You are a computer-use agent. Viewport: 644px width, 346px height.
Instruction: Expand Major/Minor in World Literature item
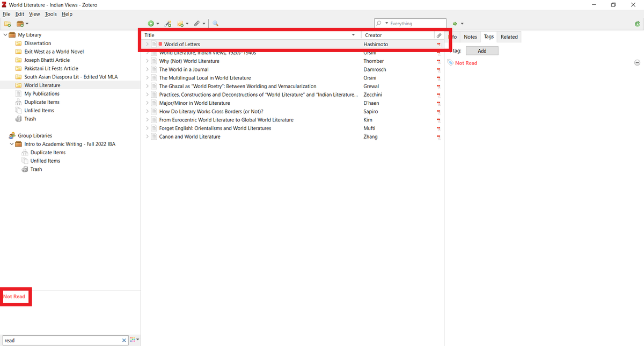point(147,103)
